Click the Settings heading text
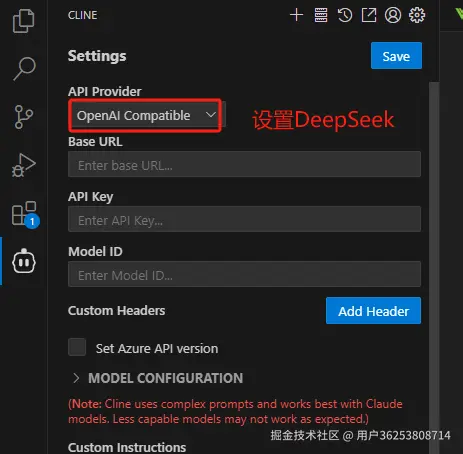The height and width of the screenshot is (454, 463). point(97,56)
